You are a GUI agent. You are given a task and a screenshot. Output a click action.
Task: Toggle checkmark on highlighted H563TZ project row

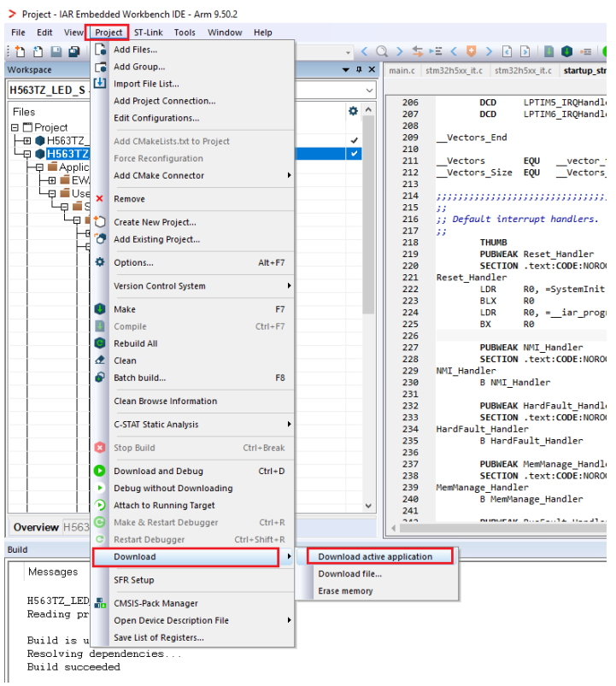click(355, 154)
